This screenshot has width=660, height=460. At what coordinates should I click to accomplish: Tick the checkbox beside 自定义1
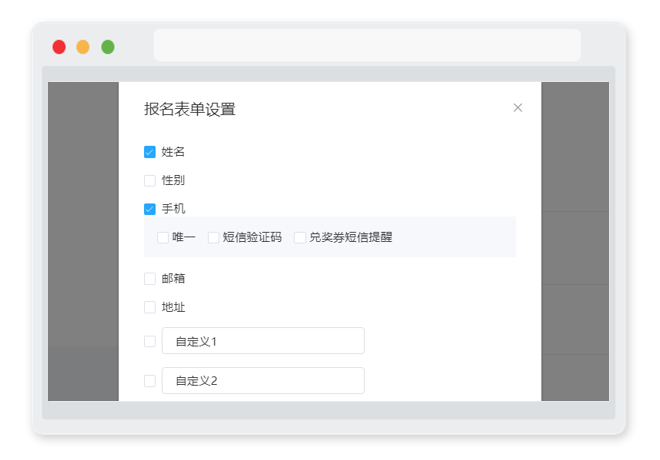click(x=150, y=341)
